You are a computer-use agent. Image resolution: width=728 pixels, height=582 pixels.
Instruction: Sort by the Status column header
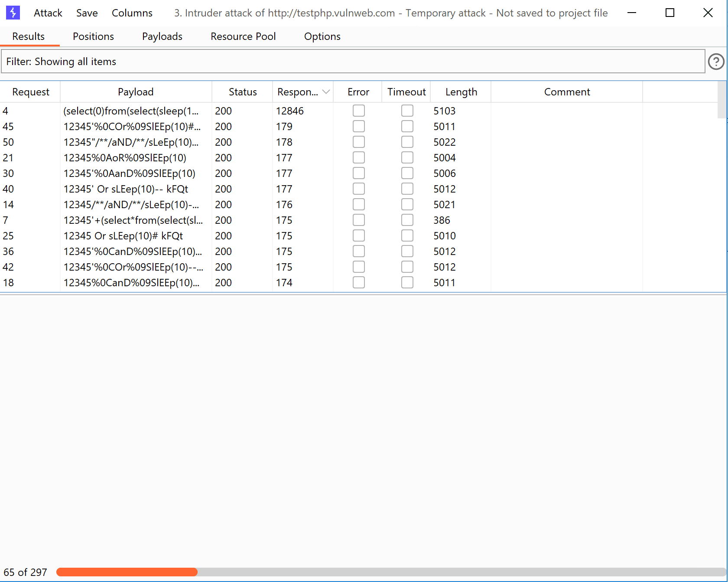pos(242,92)
